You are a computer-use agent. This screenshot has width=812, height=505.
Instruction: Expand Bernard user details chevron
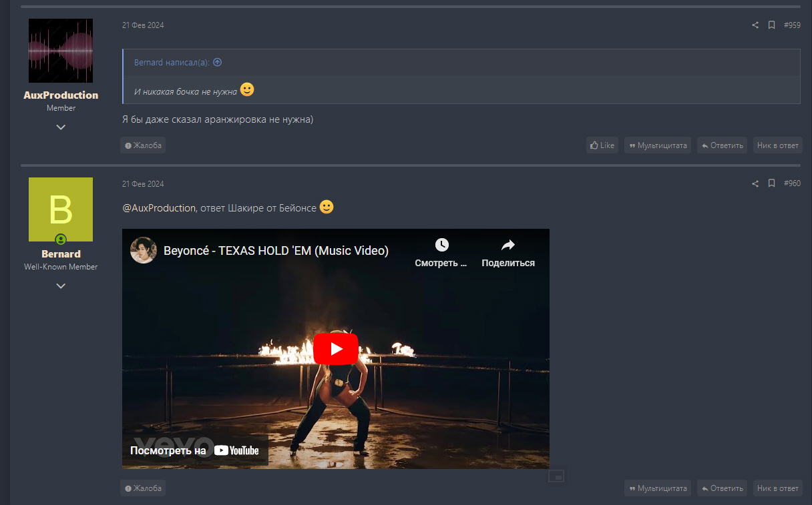pos(61,286)
